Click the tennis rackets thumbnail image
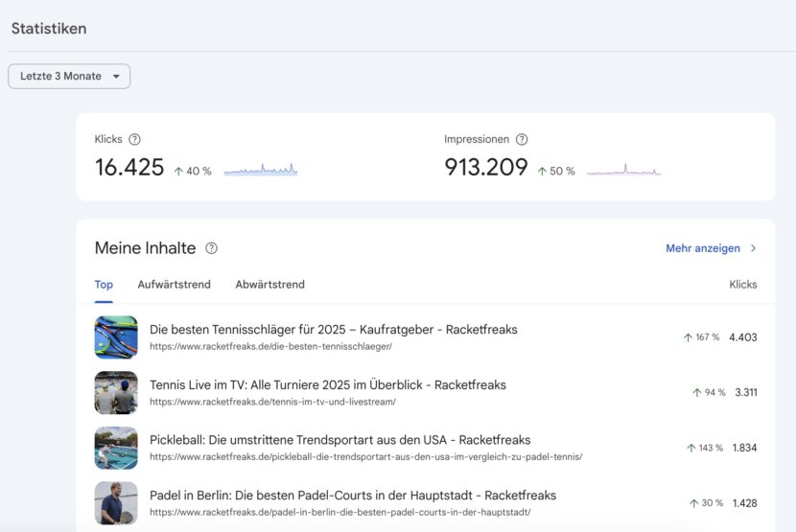The height and width of the screenshot is (532, 796). coord(116,337)
